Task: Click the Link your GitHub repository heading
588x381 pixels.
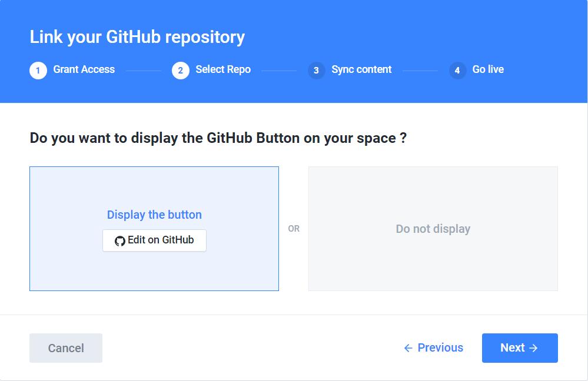Action: tap(137, 36)
